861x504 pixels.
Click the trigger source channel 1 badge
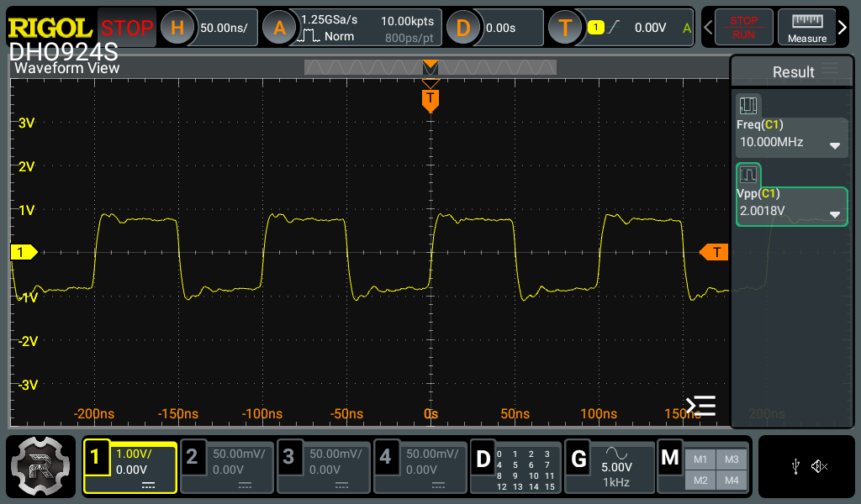(x=596, y=27)
